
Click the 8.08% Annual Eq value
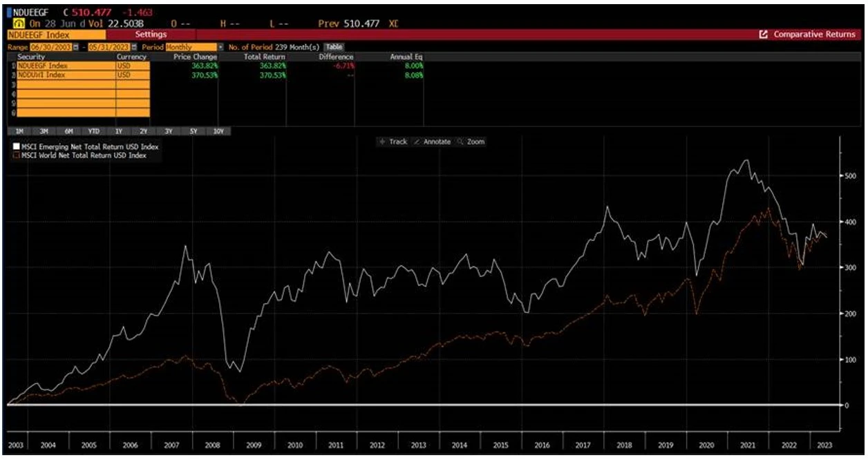tap(415, 75)
